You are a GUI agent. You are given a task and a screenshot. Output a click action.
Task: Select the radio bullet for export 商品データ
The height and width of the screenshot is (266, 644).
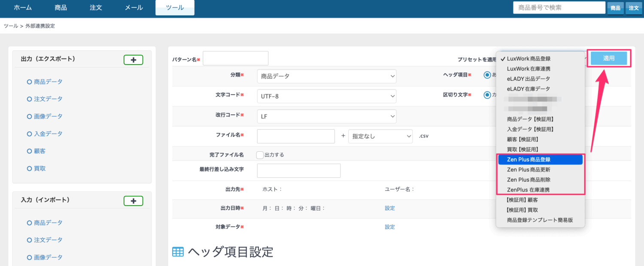click(29, 82)
